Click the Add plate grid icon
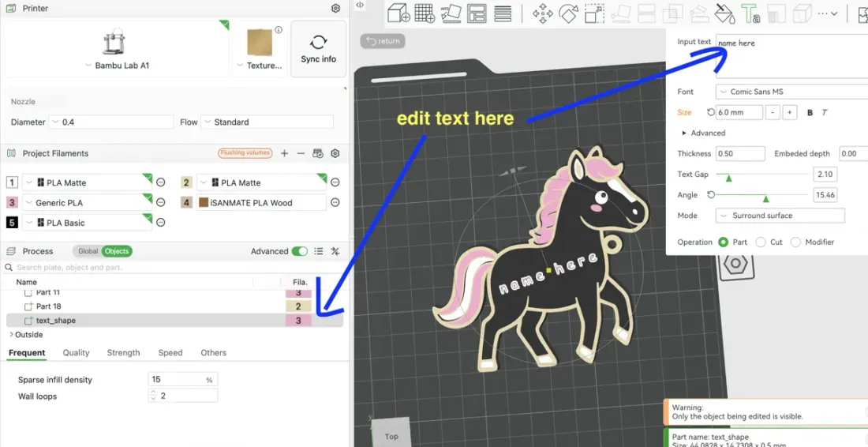 point(425,13)
